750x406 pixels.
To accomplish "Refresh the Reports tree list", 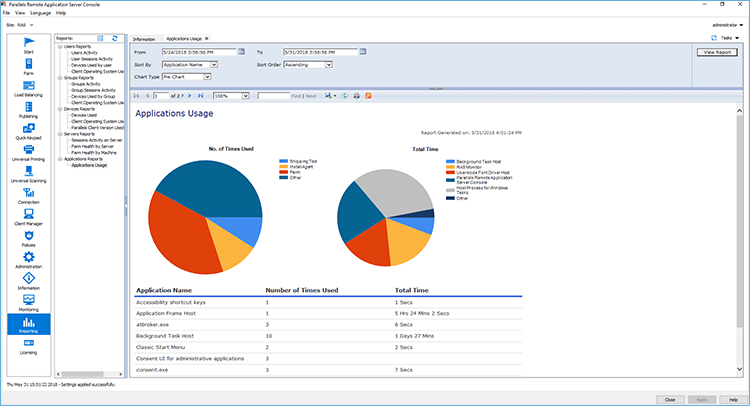I will pyautogui.click(x=115, y=38).
